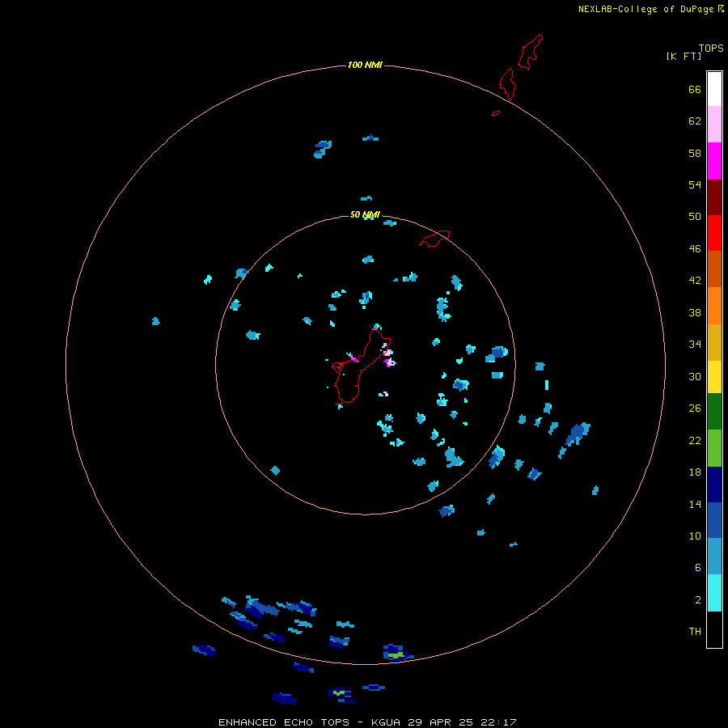728x728 pixels.
Task: Select the dark red legend swatch
Action: pyautogui.click(x=714, y=197)
